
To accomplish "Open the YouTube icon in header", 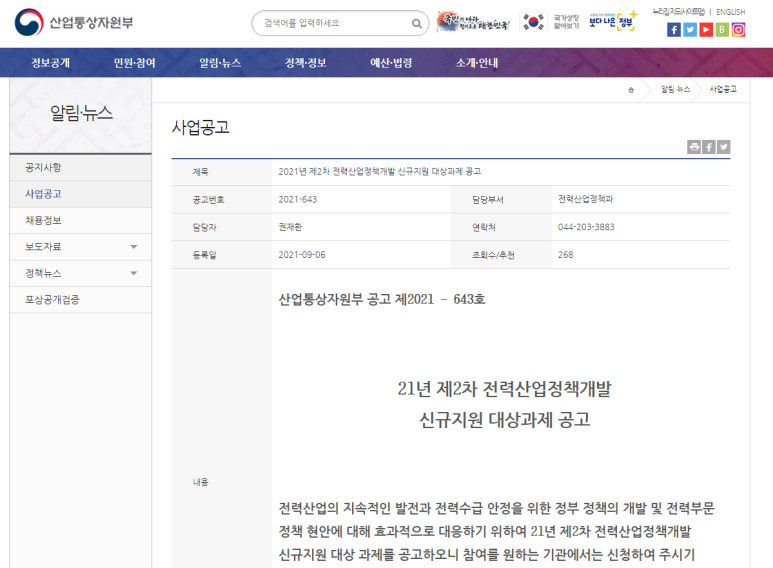I will pos(706,30).
